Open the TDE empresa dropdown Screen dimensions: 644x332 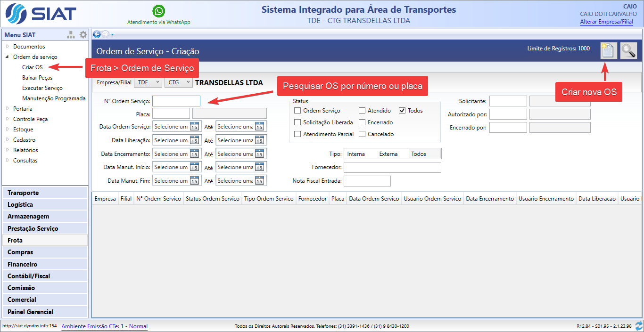(x=148, y=82)
